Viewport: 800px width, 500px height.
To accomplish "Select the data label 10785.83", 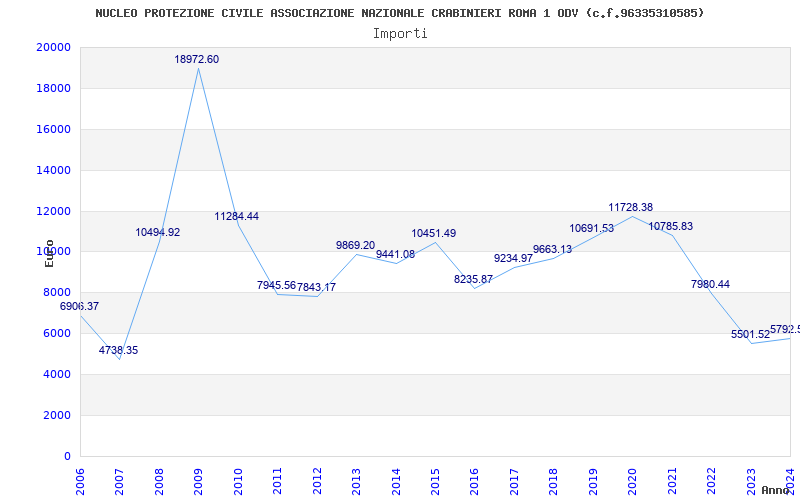I will [671, 227].
